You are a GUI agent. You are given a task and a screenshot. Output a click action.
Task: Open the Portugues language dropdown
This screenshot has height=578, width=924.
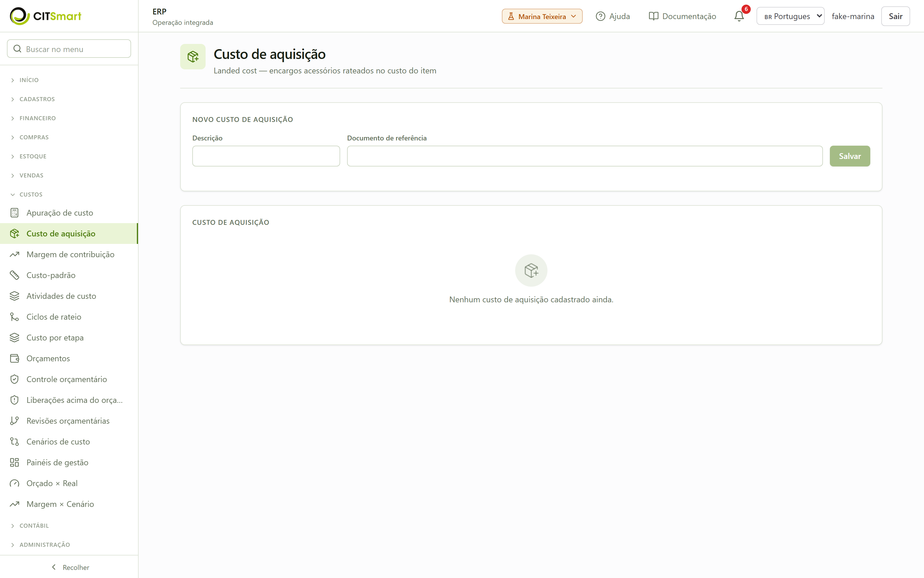pyautogui.click(x=790, y=16)
